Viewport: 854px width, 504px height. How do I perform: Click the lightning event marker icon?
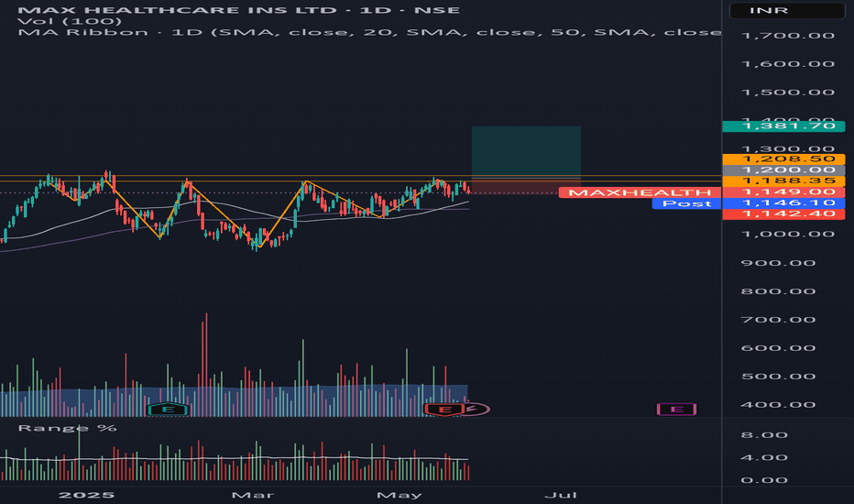[475, 410]
